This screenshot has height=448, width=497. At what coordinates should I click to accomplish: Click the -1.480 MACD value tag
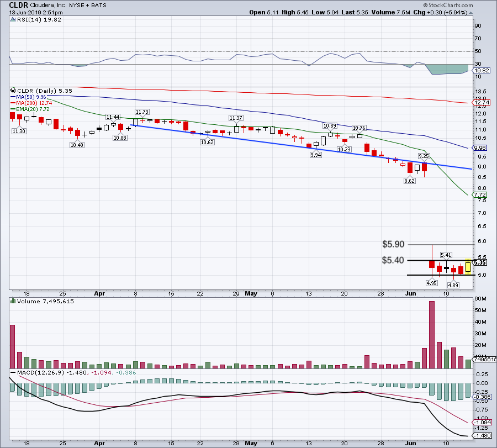click(483, 435)
